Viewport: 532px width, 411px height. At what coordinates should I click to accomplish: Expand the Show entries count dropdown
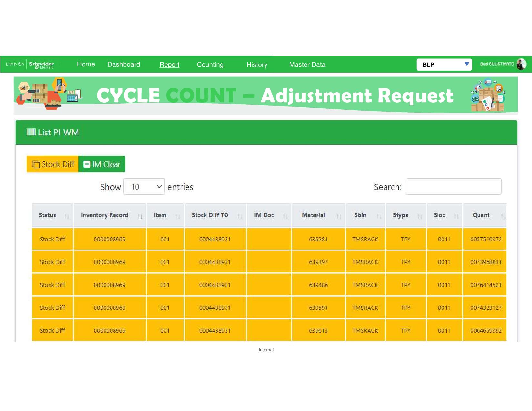[x=144, y=187]
